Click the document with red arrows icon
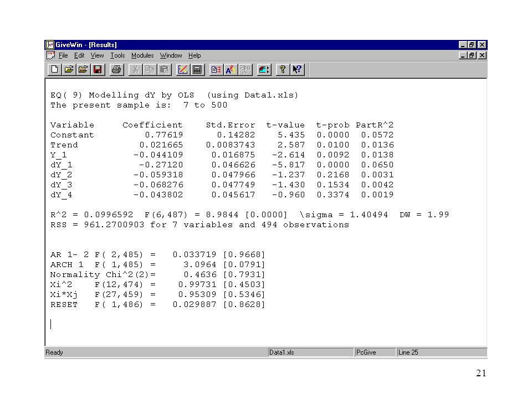The width and height of the screenshot is (532, 399). click(216, 70)
